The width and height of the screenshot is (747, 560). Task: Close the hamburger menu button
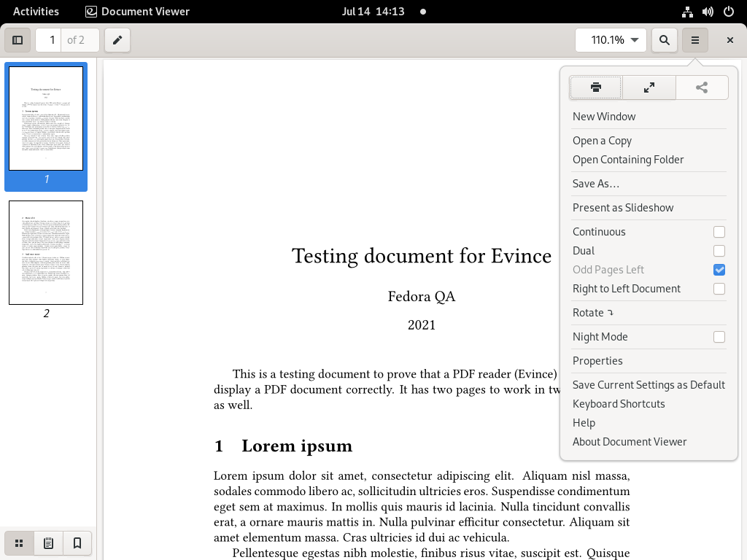pyautogui.click(x=695, y=40)
